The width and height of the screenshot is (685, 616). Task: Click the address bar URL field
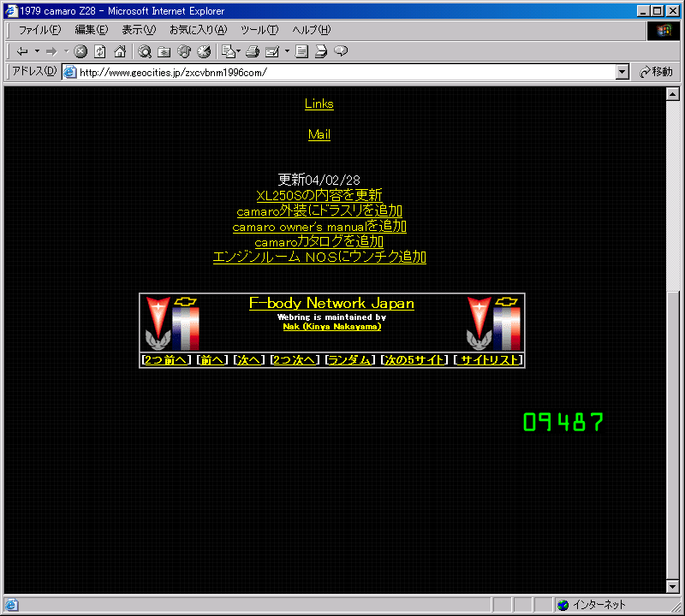pos(347,72)
